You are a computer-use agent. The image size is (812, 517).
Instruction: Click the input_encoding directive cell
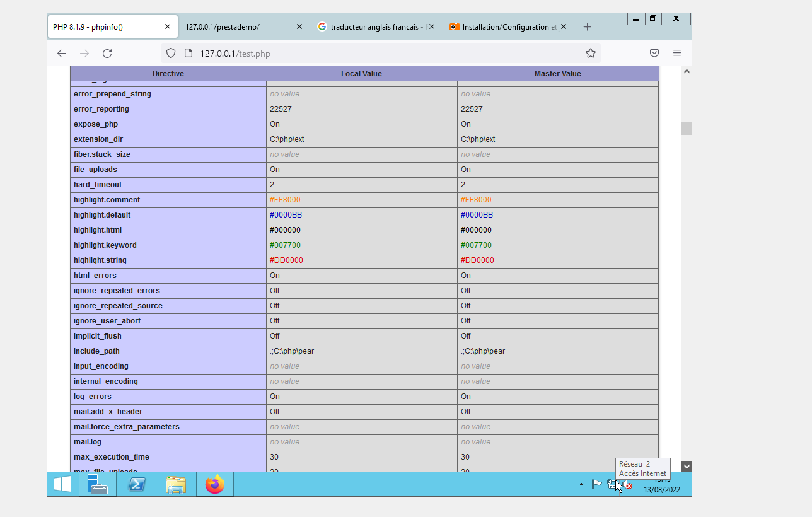tap(168, 366)
